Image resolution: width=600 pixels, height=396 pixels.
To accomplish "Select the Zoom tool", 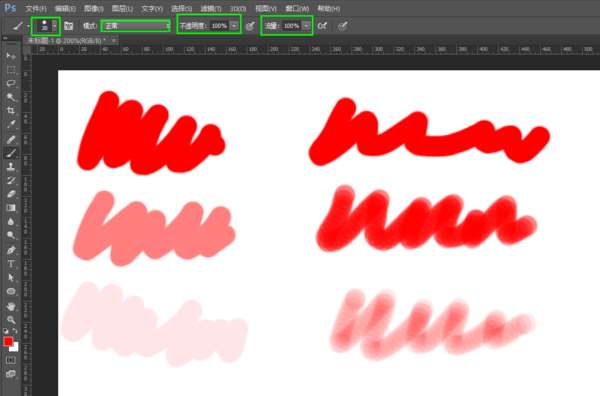I will tap(11, 319).
